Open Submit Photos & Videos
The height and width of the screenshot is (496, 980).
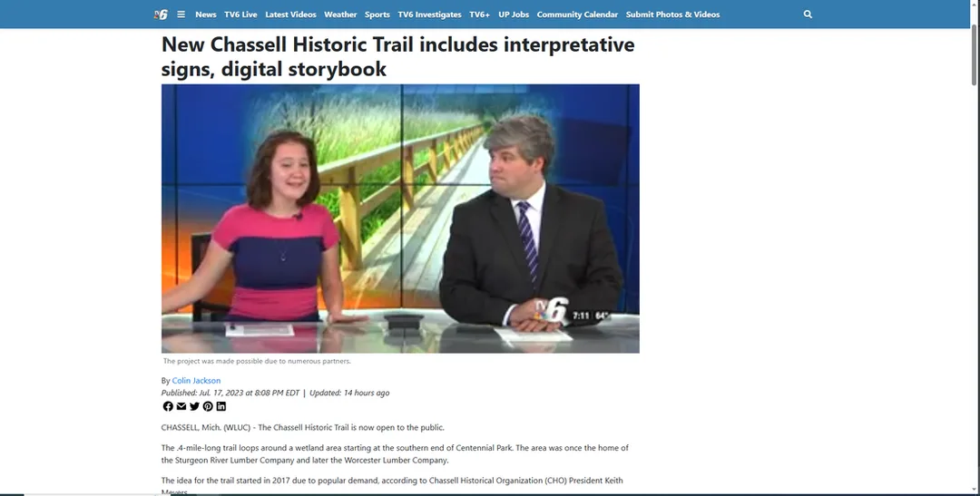(672, 15)
